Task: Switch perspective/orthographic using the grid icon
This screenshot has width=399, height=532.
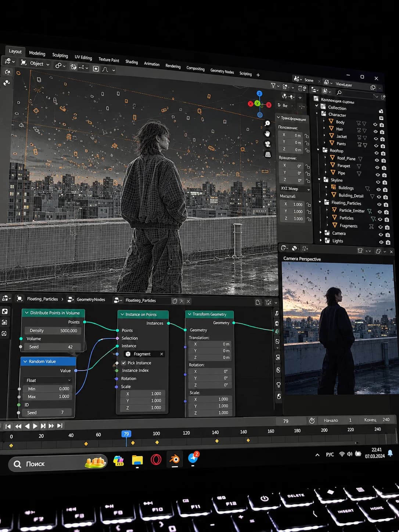Action: (268, 155)
